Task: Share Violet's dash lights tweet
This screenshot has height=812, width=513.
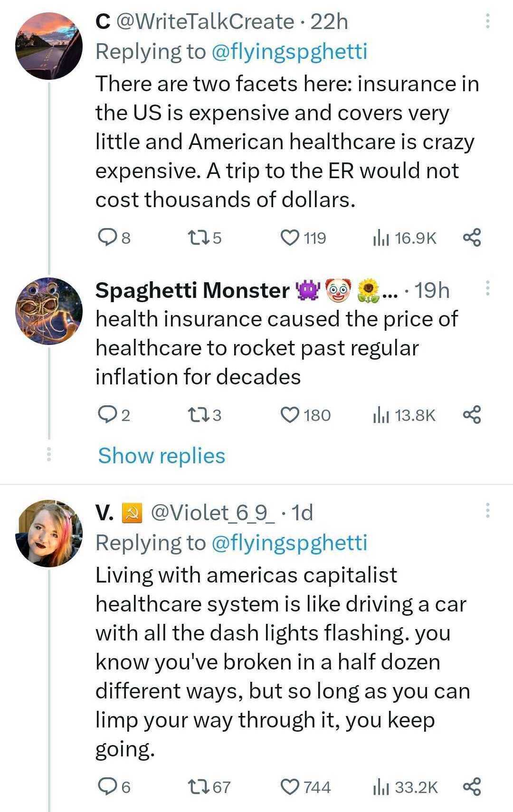Action: 472,787
